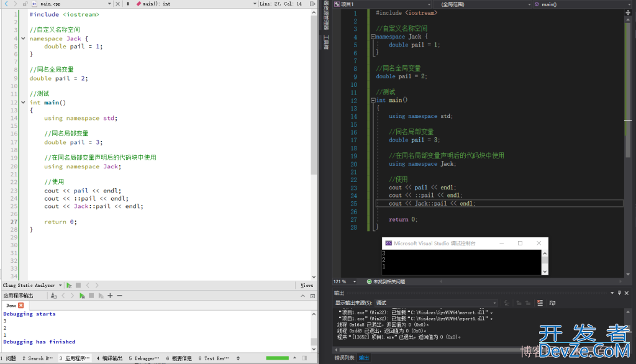636x364 pixels.
Task: Go to previous analyzer diagnostic
Action: point(88,285)
